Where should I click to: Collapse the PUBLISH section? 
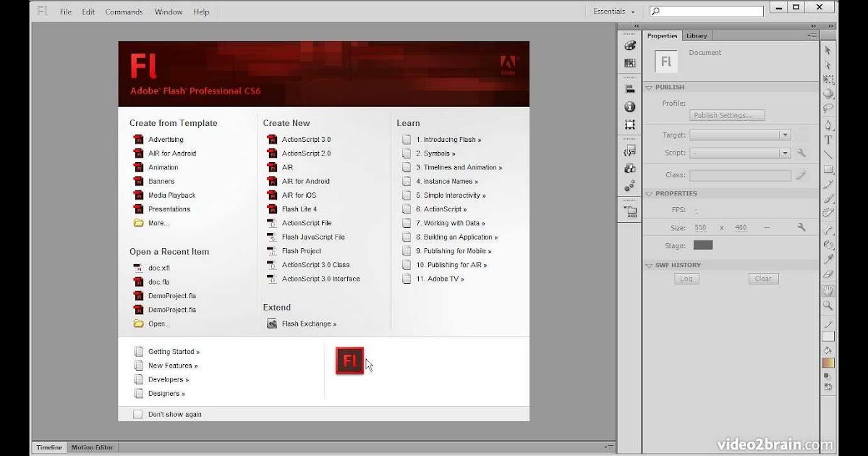[x=649, y=88]
